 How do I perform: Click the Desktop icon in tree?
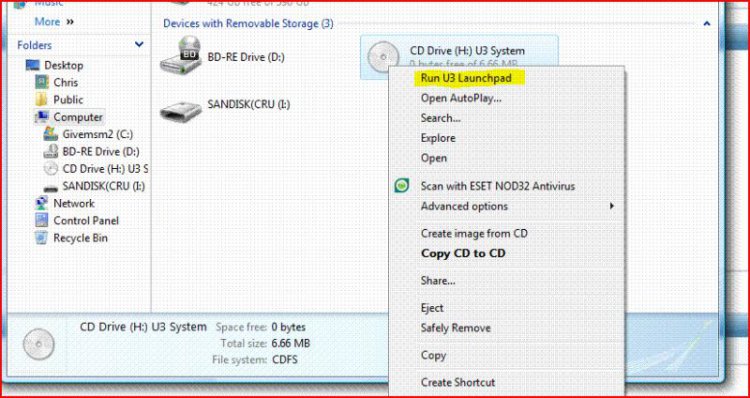point(33,65)
